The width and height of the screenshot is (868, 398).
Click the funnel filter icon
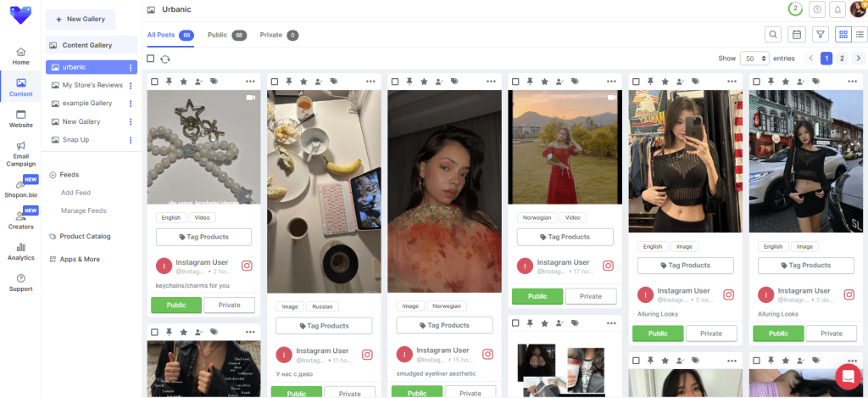point(820,34)
